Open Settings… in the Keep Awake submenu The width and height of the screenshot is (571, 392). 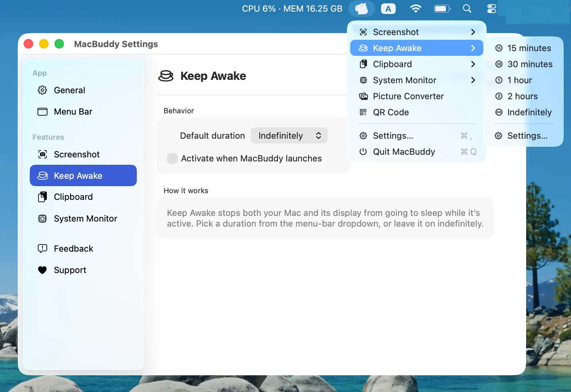click(x=524, y=136)
